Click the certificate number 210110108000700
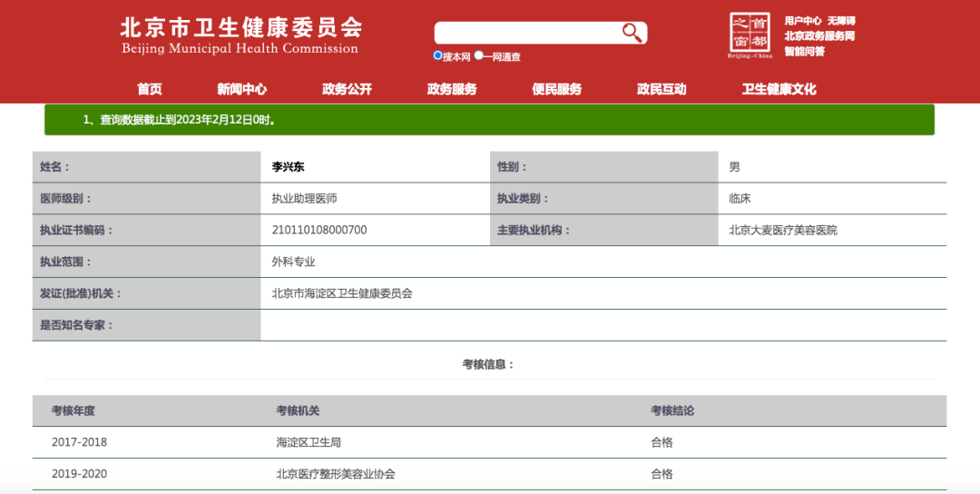980x494 pixels. tap(319, 230)
